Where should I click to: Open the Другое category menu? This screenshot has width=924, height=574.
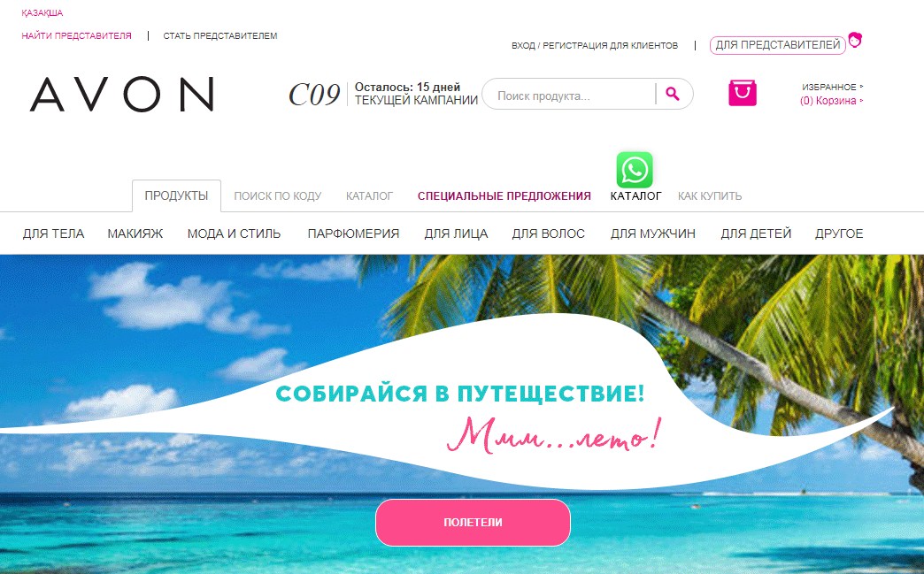point(838,233)
